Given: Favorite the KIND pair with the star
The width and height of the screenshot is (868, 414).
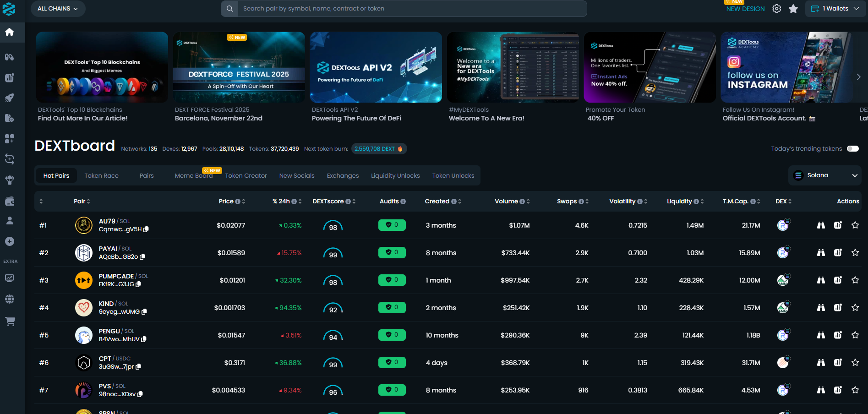Looking at the screenshot, I should [x=855, y=308].
